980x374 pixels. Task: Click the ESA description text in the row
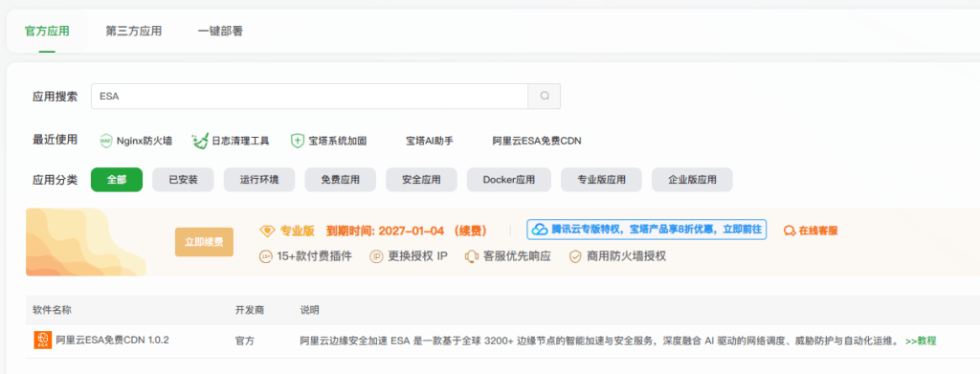[x=599, y=341]
